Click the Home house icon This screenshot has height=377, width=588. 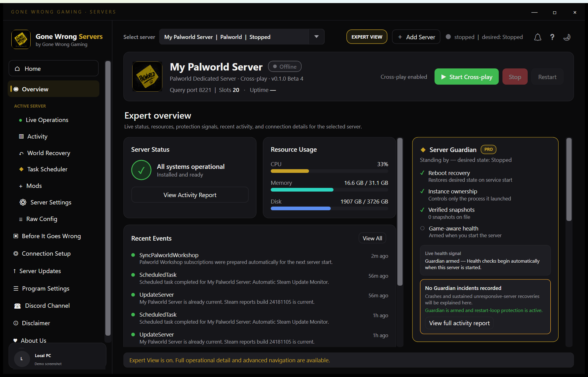(17, 69)
